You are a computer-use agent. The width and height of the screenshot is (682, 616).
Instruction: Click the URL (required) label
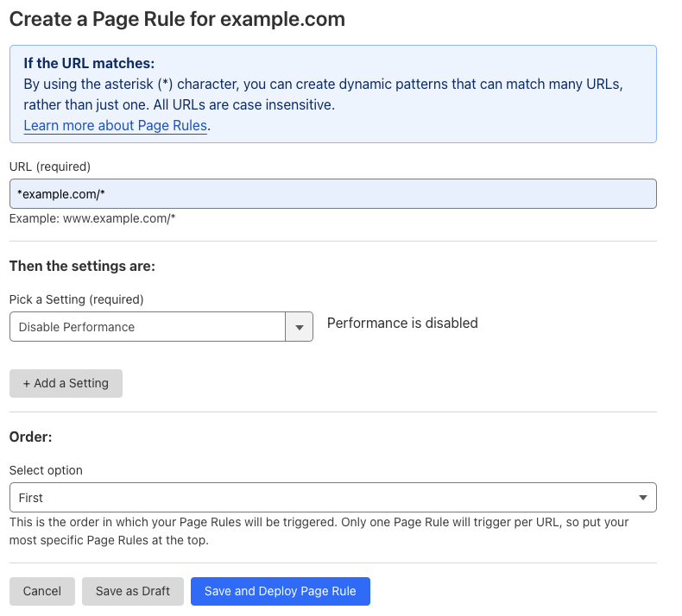pos(50,167)
